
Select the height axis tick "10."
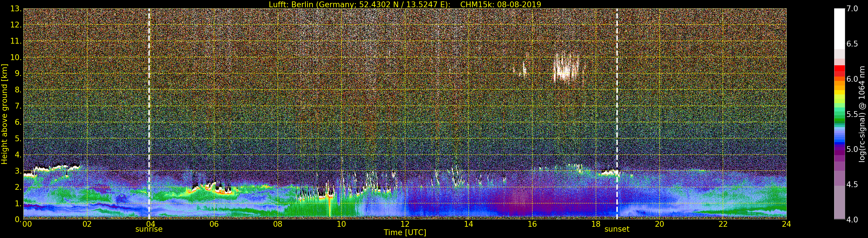click(16, 57)
